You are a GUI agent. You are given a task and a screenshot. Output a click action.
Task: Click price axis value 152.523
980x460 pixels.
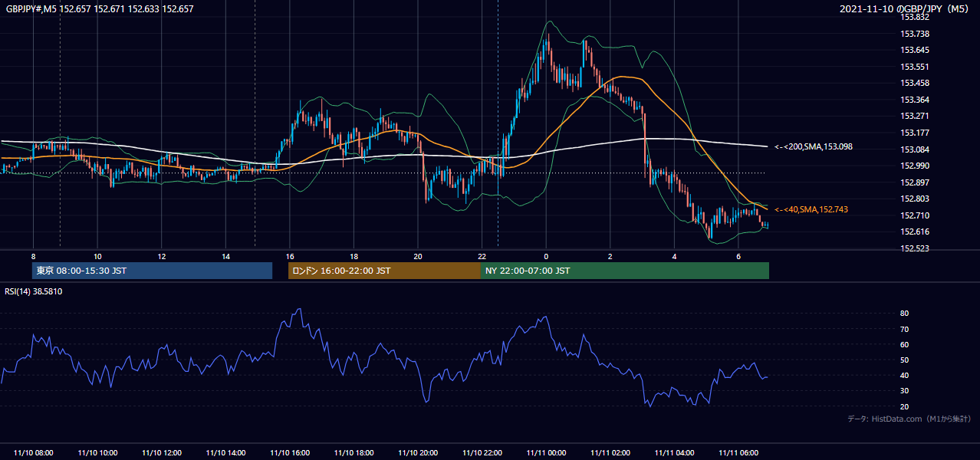(914, 248)
